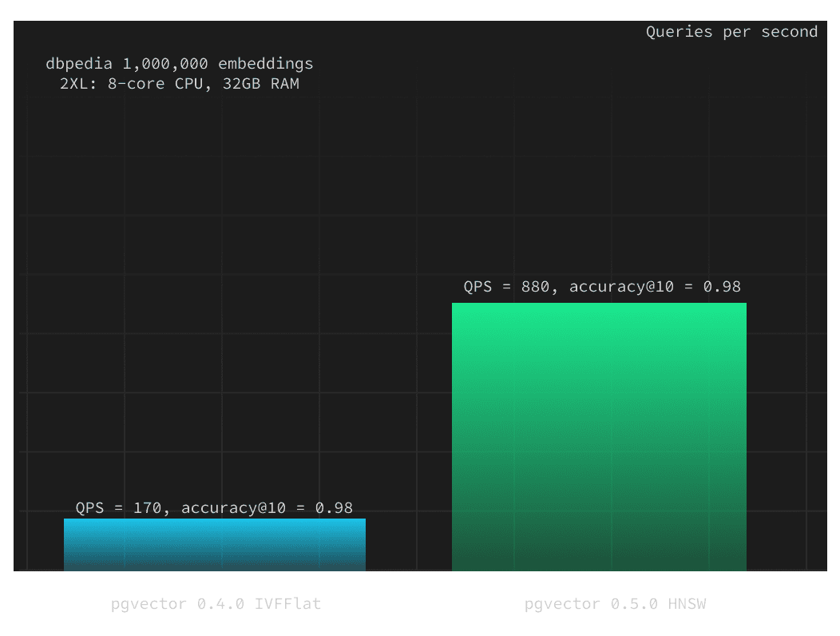The width and height of the screenshot is (840, 636).
Task: Click the 'Queries per second' chart title
Action: coord(731,32)
